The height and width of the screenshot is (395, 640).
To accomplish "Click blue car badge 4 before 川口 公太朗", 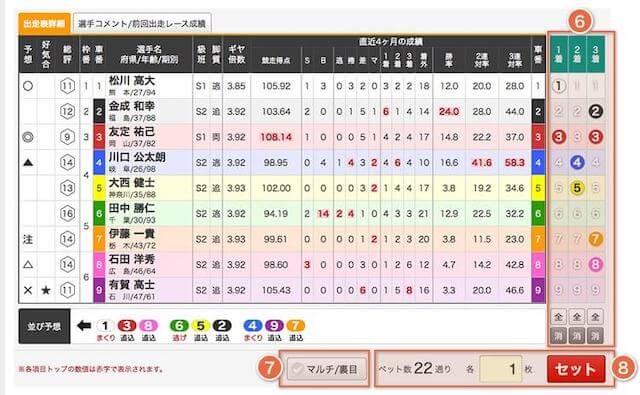I will (99, 162).
